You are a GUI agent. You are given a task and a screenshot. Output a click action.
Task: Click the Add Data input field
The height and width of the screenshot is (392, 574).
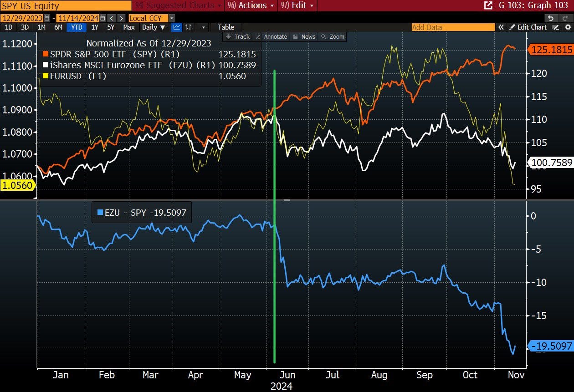(x=453, y=27)
